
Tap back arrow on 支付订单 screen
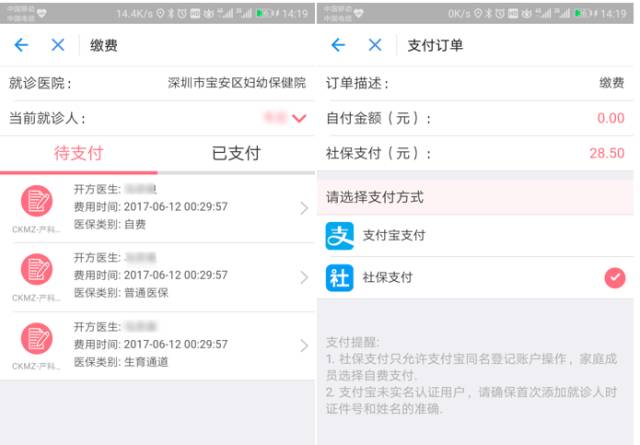coord(338,46)
